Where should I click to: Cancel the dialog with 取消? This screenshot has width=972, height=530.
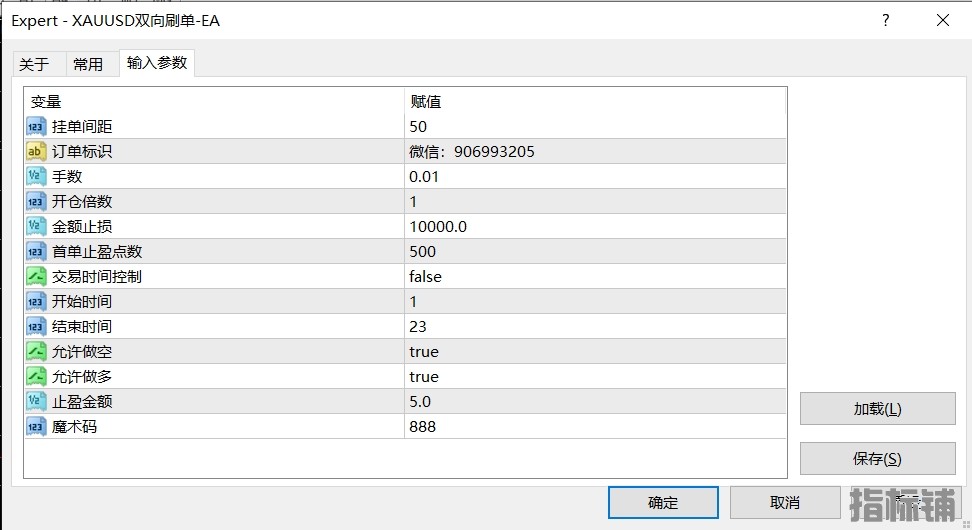pyautogui.click(x=785, y=502)
